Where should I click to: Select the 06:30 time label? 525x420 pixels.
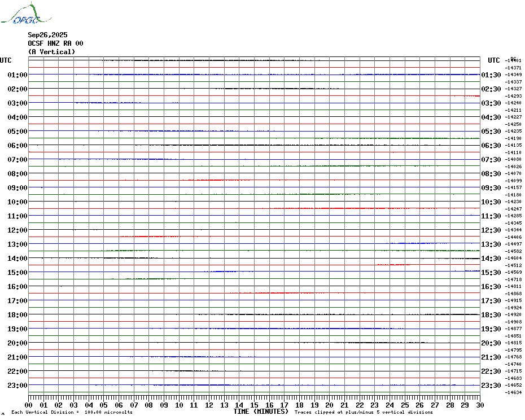491,145
